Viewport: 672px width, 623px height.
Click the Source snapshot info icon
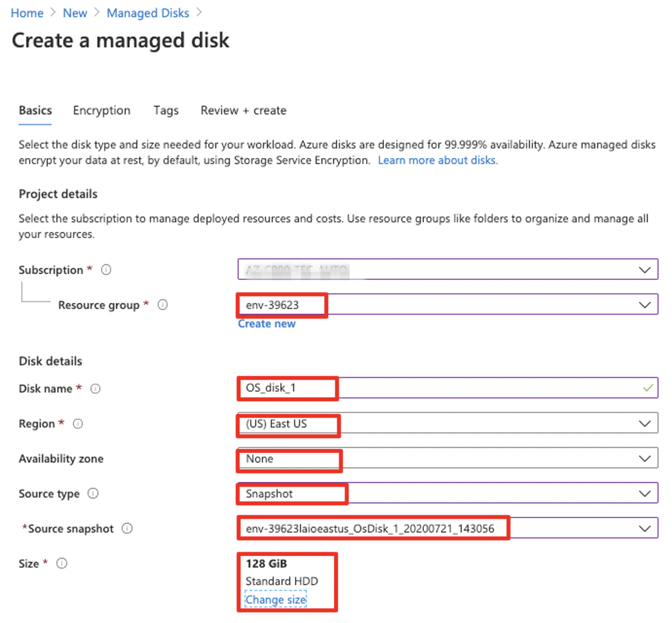[127, 528]
